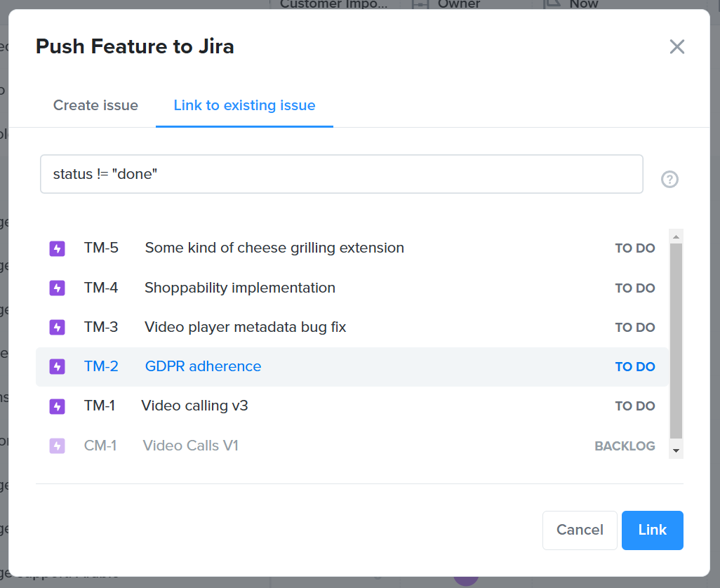This screenshot has width=720, height=588.
Task: Click the epic icon for CM-1
Action: (x=58, y=446)
